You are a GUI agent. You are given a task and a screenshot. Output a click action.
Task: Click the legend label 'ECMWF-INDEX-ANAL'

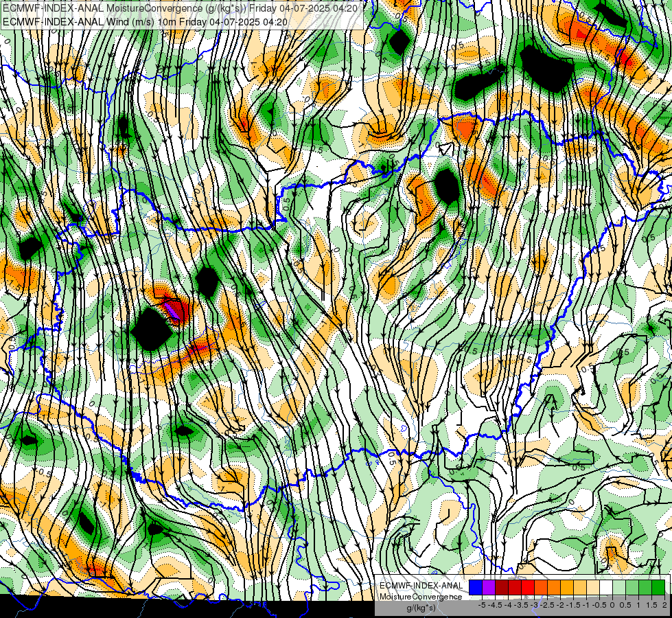pos(421,586)
